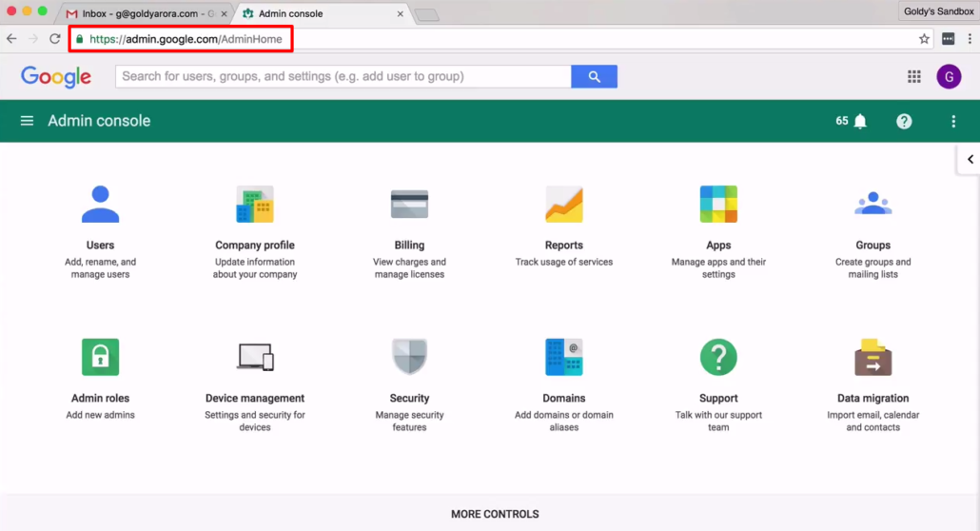980x531 pixels.
Task: Open the Apps colored tiles icon
Action: pyautogui.click(x=718, y=204)
